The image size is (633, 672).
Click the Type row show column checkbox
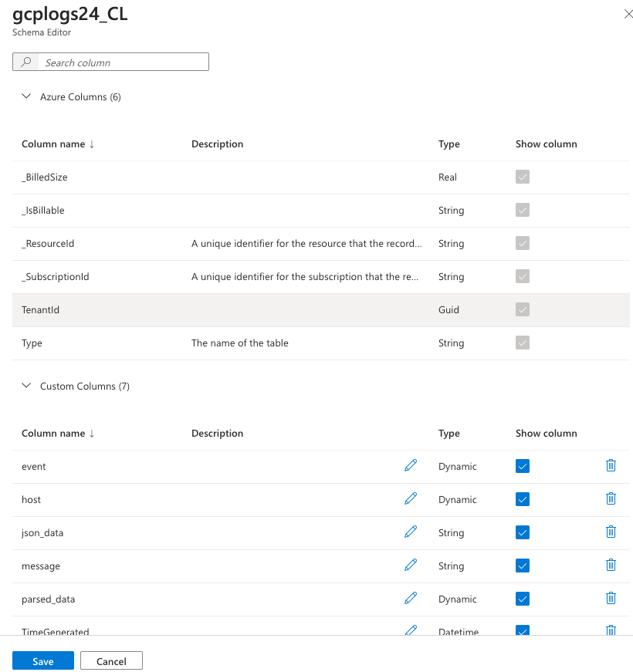click(x=523, y=343)
